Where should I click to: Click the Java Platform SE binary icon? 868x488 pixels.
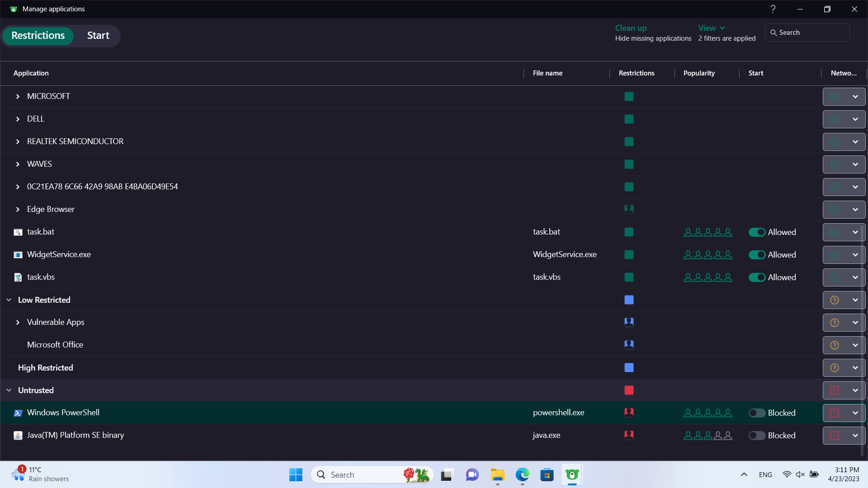click(x=18, y=436)
